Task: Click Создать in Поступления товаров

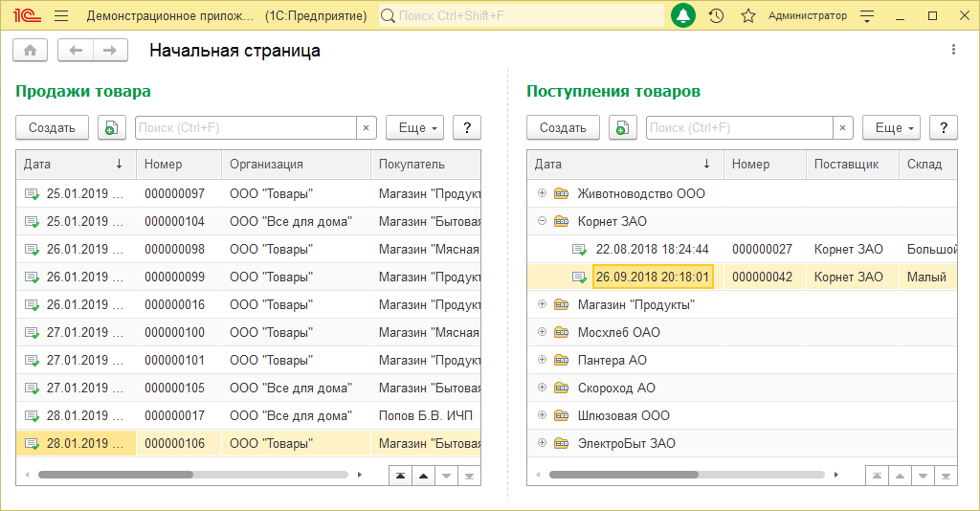Action: click(x=563, y=127)
